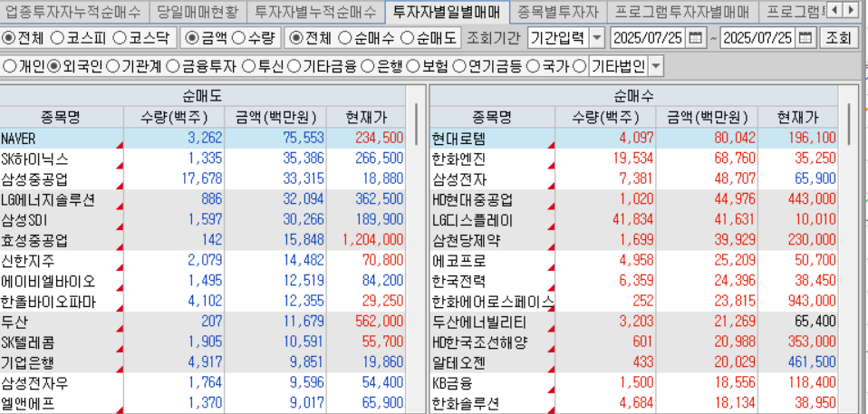The image size is (868, 414).
Task: Select 은행 investor radio button
Action: point(367,67)
